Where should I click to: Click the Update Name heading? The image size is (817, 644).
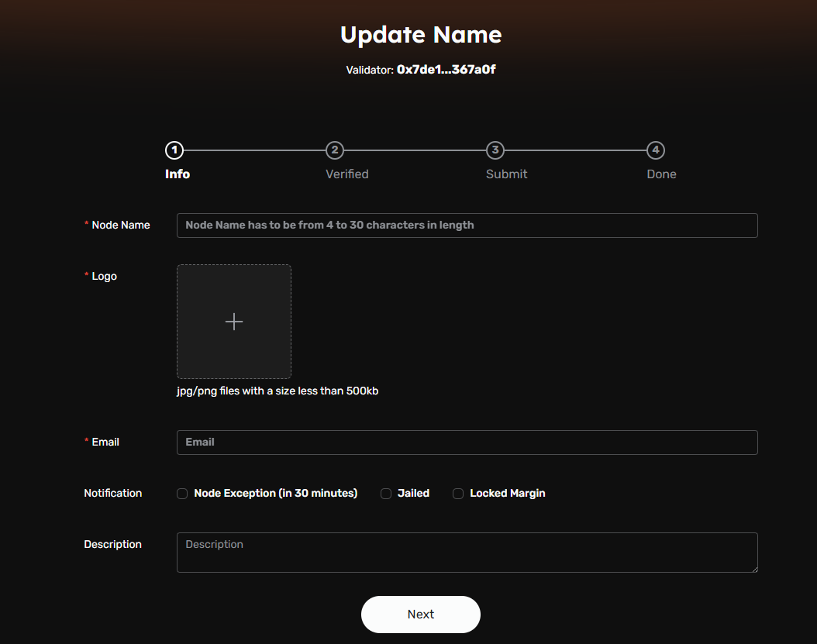pyautogui.click(x=420, y=34)
